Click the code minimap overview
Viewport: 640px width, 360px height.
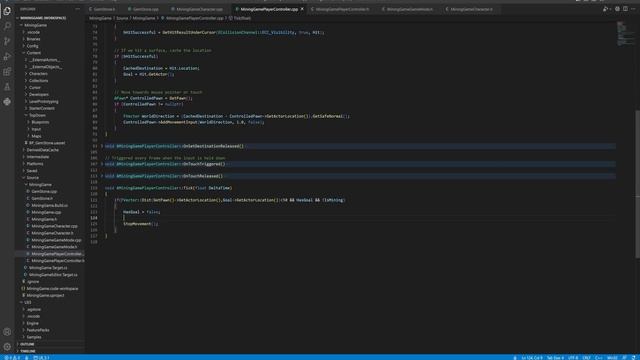[x=625, y=33]
